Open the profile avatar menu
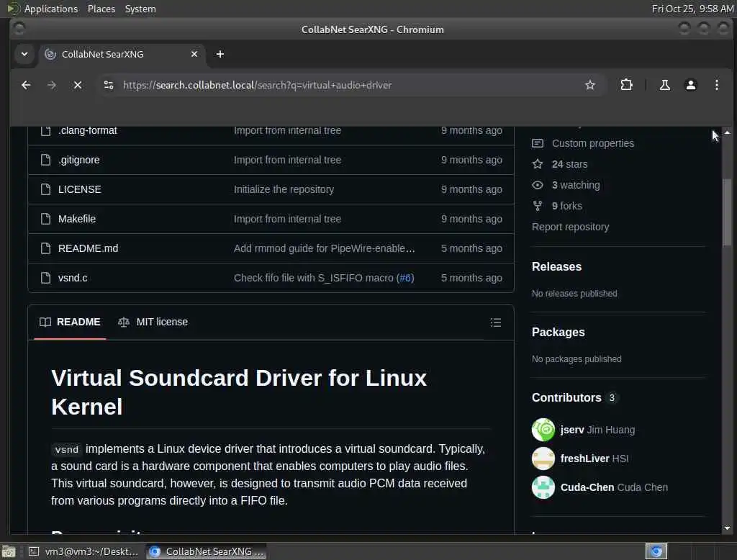This screenshot has height=560, width=737. [x=690, y=85]
